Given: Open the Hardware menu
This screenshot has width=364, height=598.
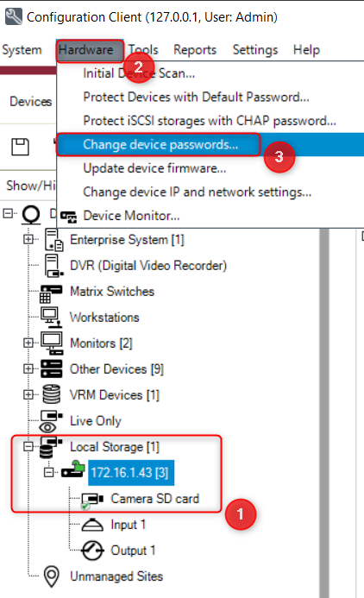Looking at the screenshot, I should coord(85,50).
